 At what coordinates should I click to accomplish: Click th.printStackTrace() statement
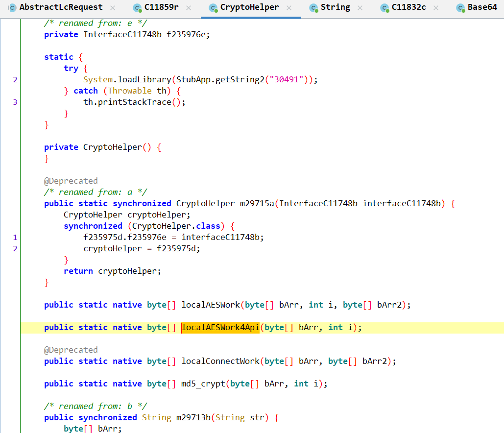(134, 102)
